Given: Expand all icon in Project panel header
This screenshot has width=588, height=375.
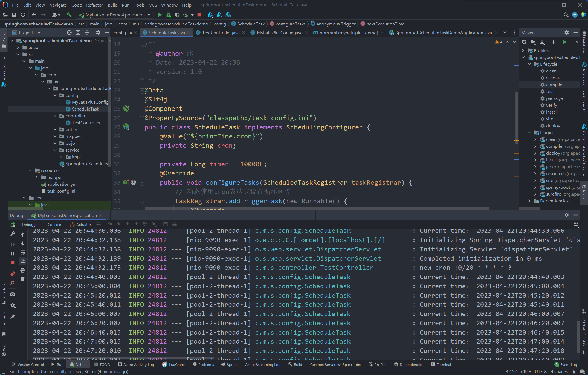Looking at the screenshot, I should coord(78,33).
